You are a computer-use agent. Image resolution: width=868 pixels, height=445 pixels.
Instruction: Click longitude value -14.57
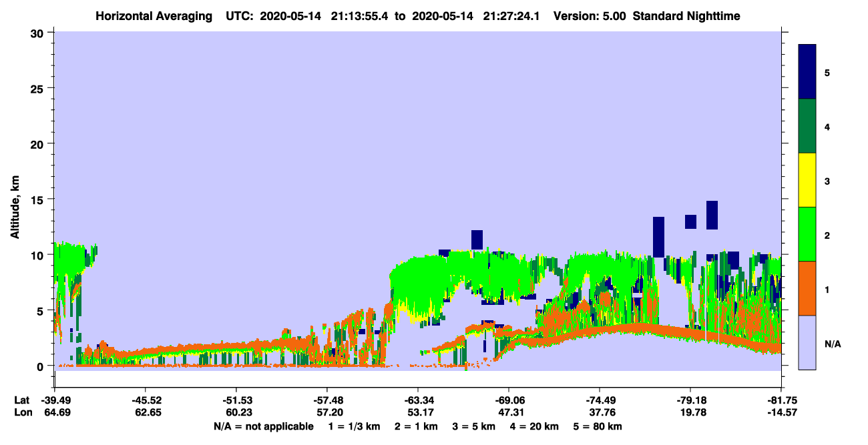[x=781, y=412]
